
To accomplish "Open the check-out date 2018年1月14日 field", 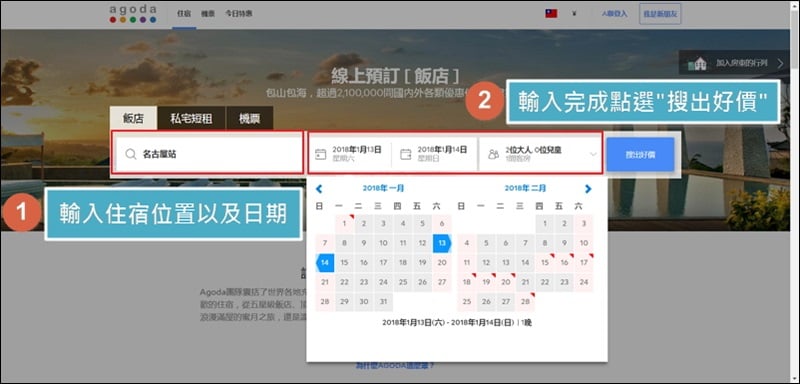I will pos(435,154).
